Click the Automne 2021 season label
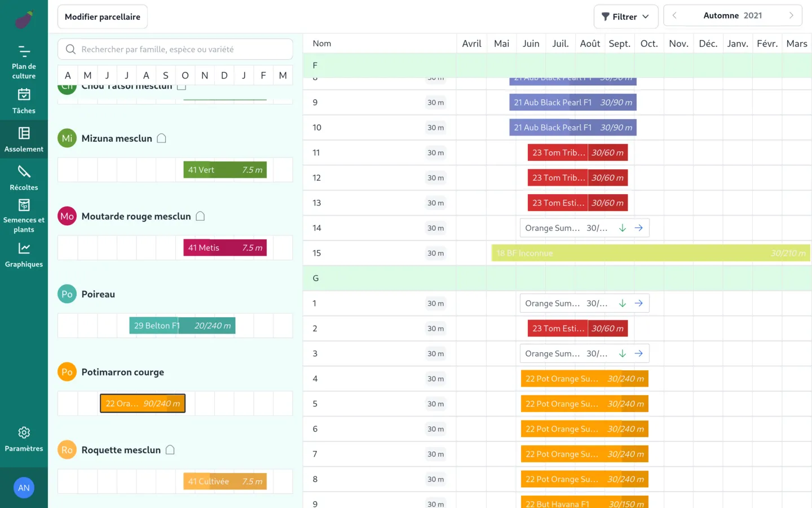Viewport: 812px width, 508px height. [x=732, y=16]
